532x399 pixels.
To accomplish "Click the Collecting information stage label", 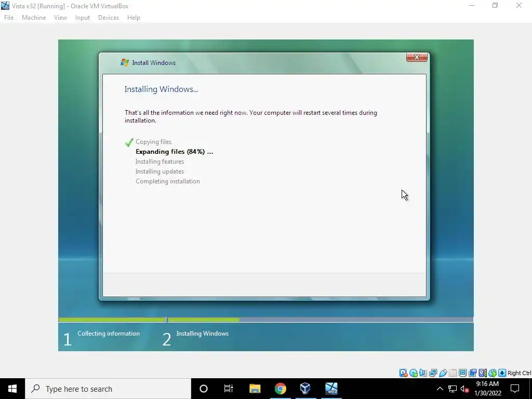I will [x=109, y=334].
